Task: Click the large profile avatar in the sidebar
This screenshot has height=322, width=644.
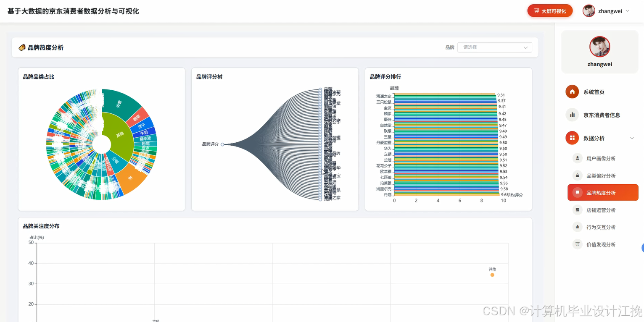Action: (x=600, y=47)
